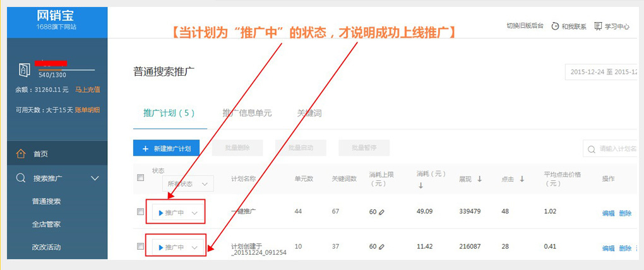Click the pencil icon for 一键推广 spend limit
Viewport: 644px width, 270px height.
[x=381, y=212]
